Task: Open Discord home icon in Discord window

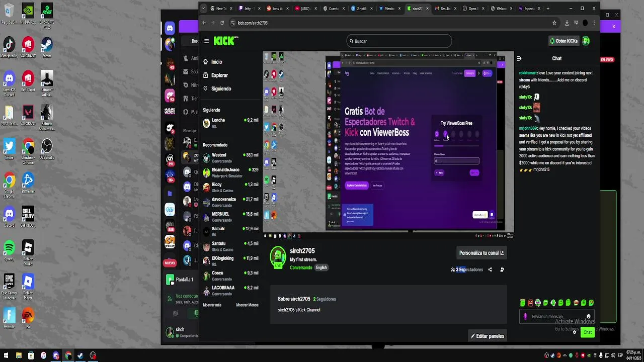Action: click(x=170, y=29)
